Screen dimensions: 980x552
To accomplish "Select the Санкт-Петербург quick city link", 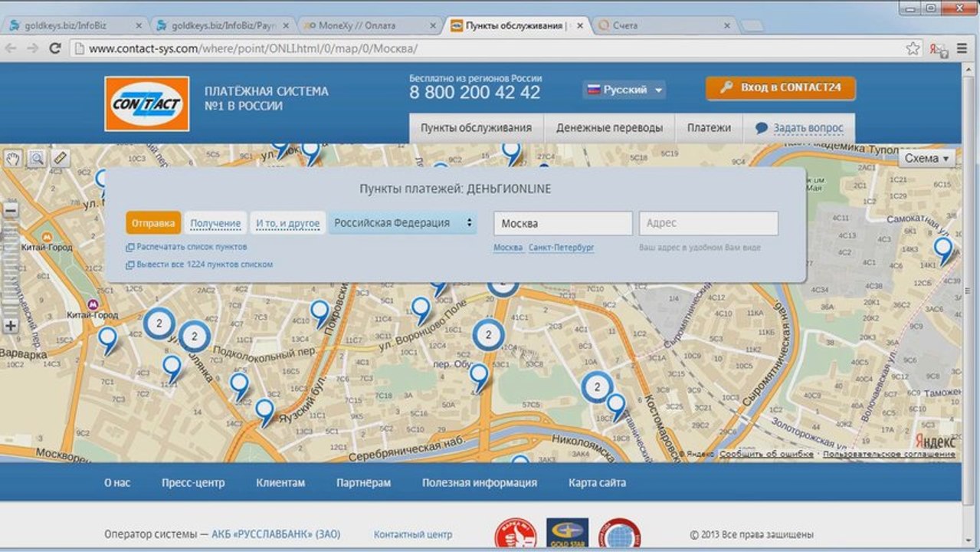I will point(562,248).
